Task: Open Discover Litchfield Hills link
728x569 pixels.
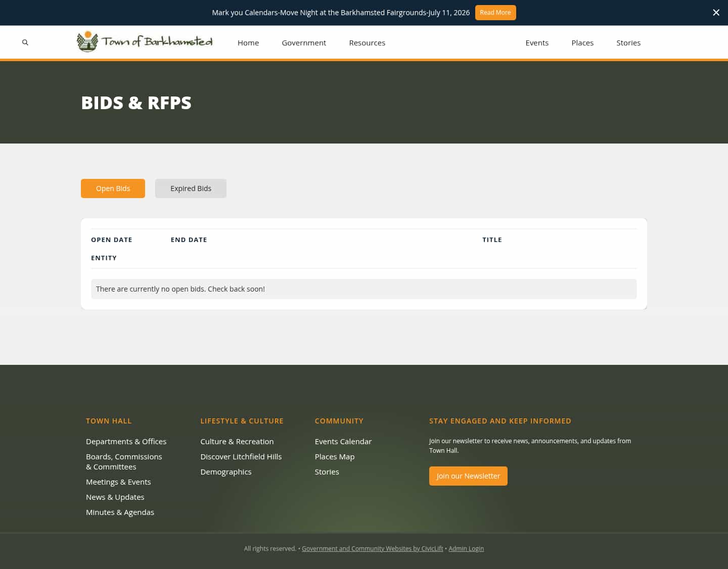Action: (x=241, y=457)
